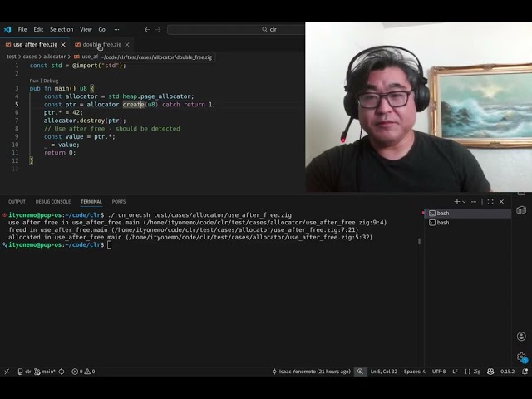532x399 pixels.
Task: Switch to the double_free.zig tab
Action: pos(101,44)
